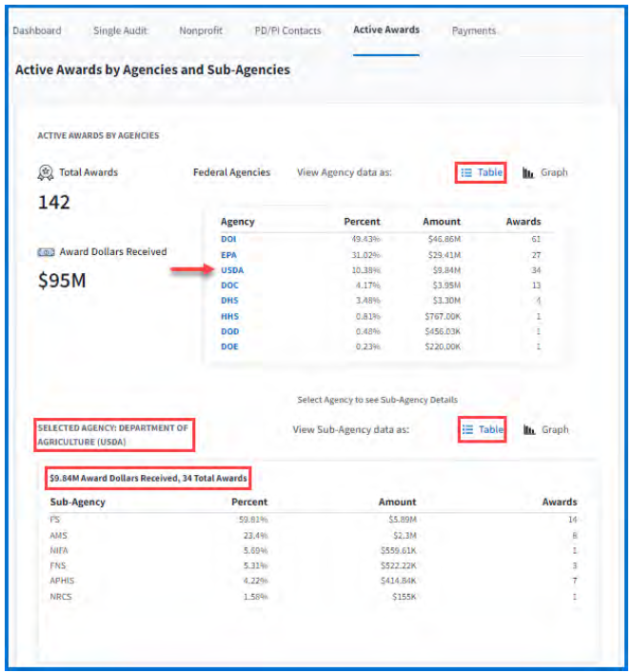Screen dimensions: 631x672
Task: Click the USDA agency link
Action: coord(232,269)
